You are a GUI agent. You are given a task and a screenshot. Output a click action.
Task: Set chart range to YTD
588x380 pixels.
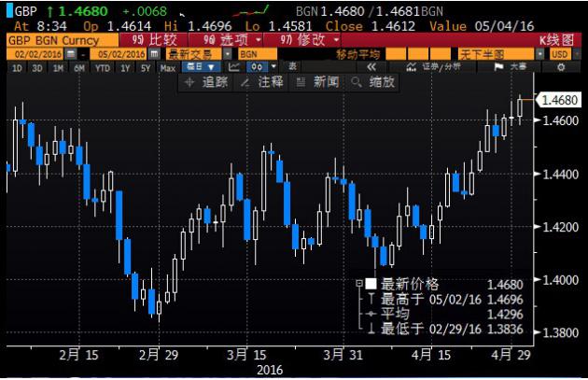point(103,68)
